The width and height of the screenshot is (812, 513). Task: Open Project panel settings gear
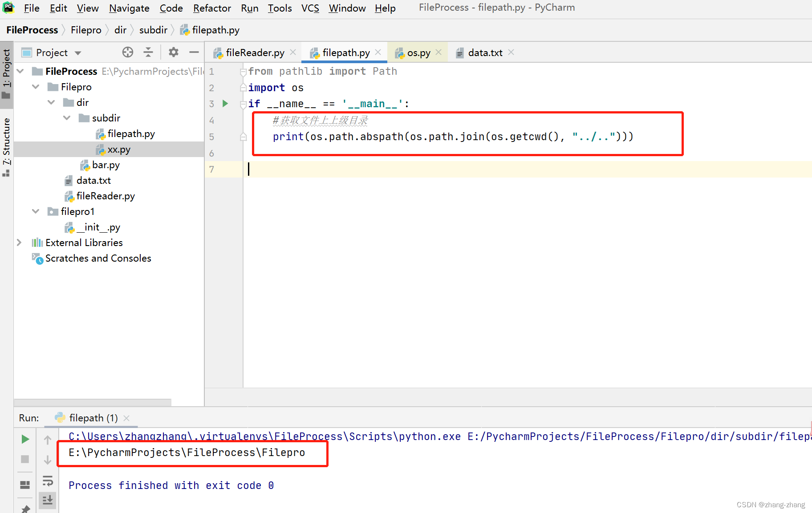point(174,53)
